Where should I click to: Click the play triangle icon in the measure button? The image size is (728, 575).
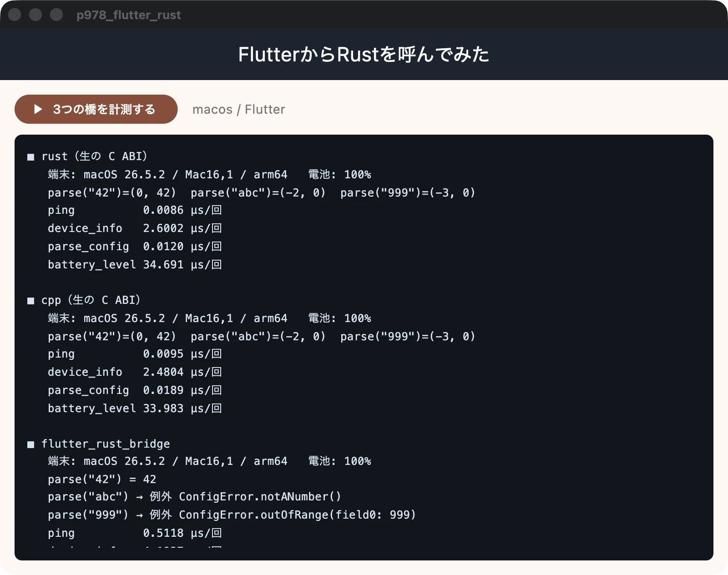tap(38, 109)
